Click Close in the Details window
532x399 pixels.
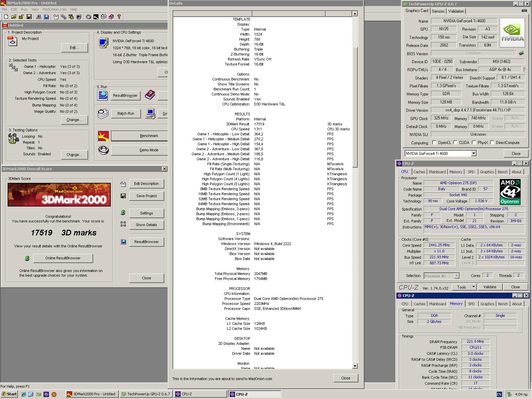(x=345, y=378)
